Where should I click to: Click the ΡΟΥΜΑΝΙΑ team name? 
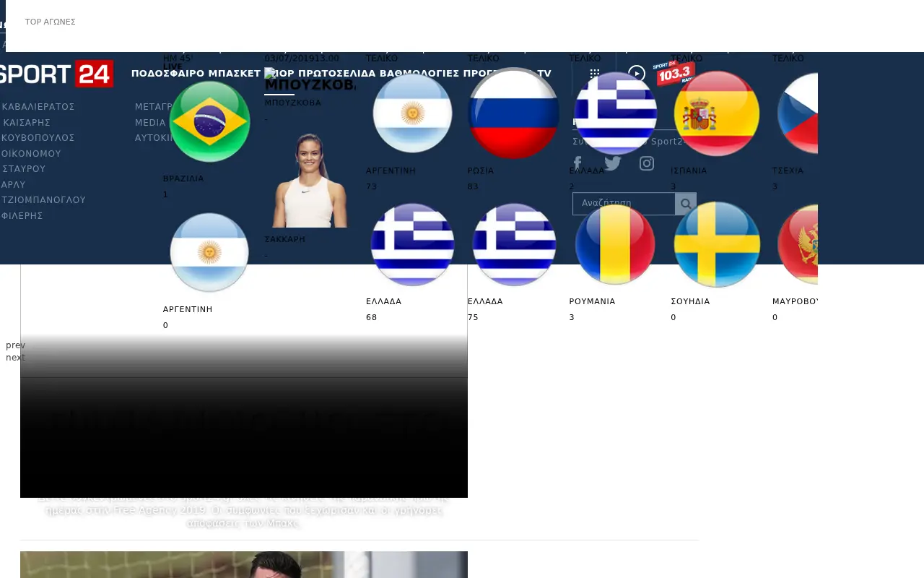(592, 301)
